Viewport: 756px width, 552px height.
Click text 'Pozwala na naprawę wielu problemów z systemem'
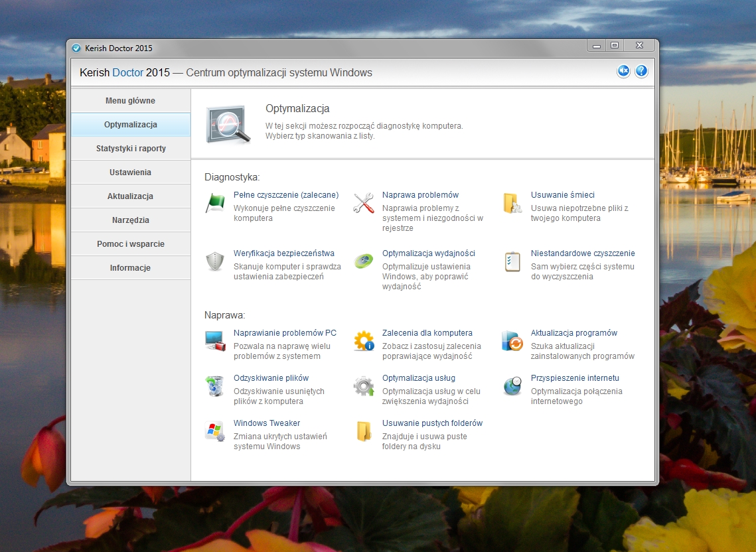coord(282,351)
